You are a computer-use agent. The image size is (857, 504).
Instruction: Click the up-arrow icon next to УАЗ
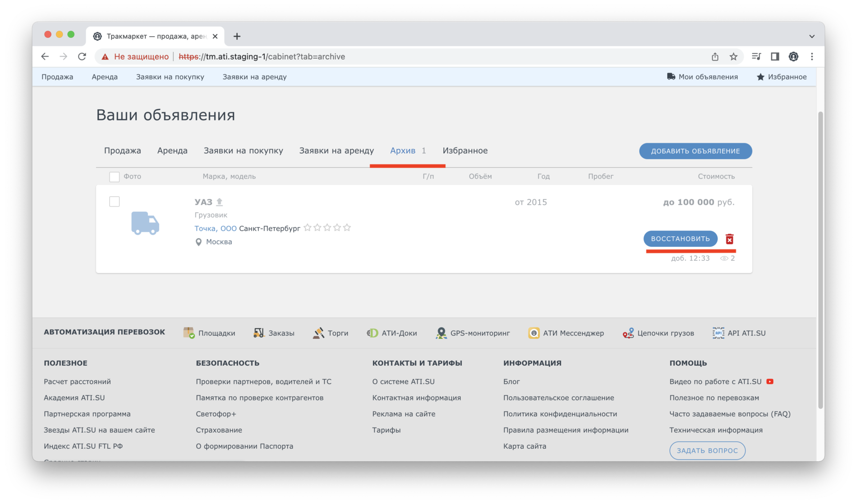219,202
